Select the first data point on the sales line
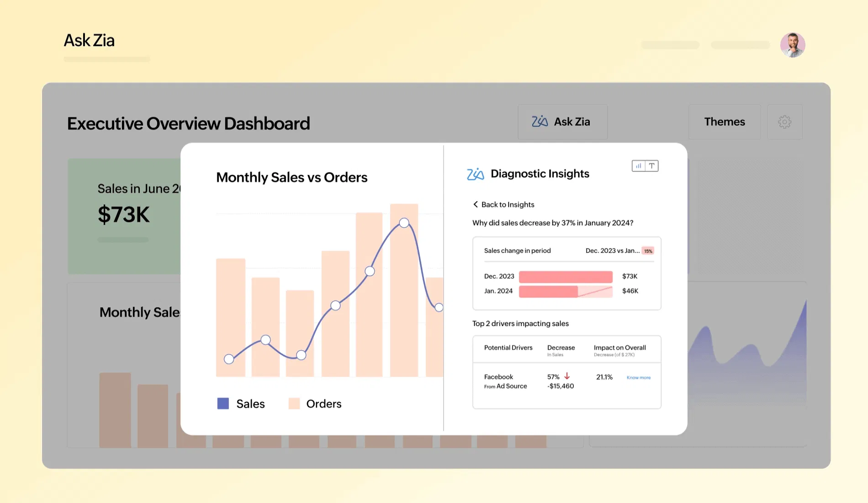This screenshot has width=868, height=503. point(229,359)
